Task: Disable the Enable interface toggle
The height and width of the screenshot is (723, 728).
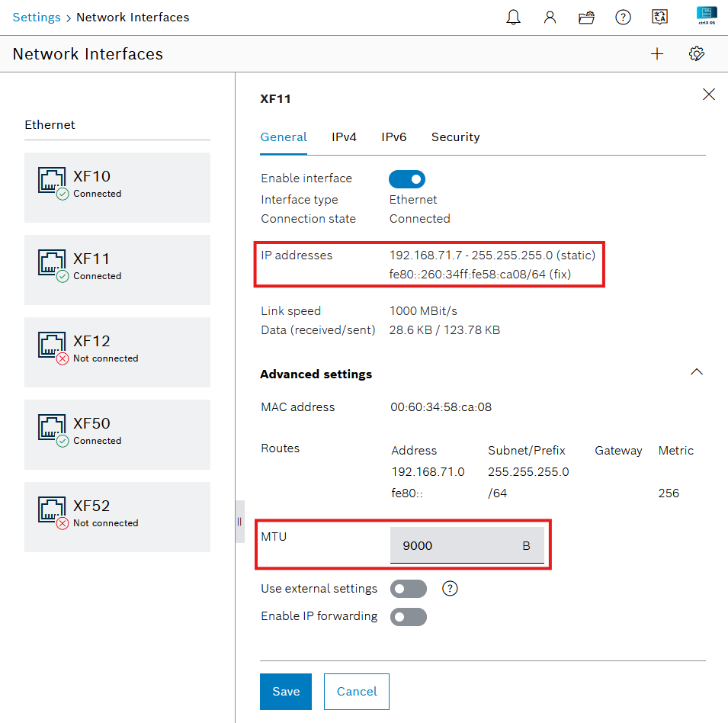Action: pyautogui.click(x=407, y=178)
